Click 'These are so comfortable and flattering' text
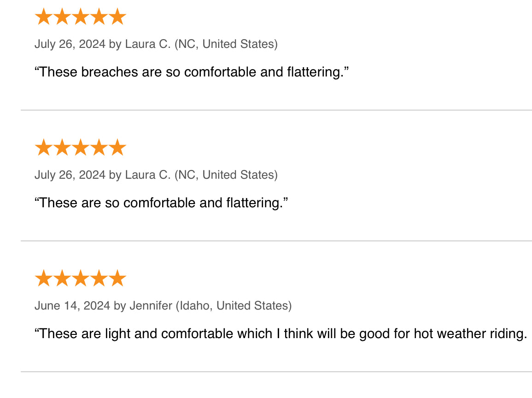 pyautogui.click(x=161, y=203)
